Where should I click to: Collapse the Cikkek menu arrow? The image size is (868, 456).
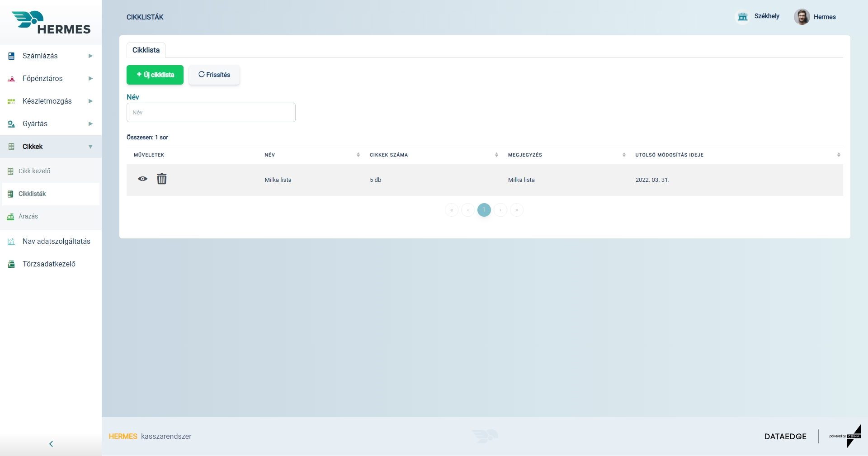90,147
